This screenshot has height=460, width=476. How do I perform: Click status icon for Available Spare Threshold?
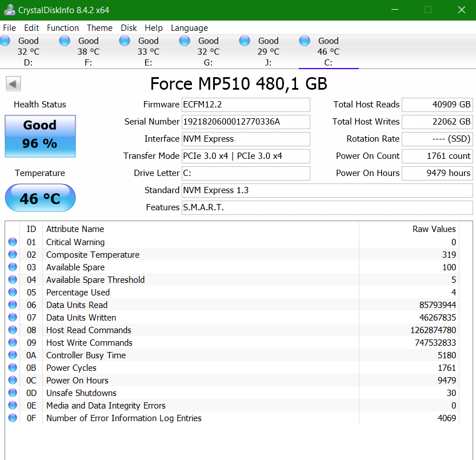coord(13,279)
